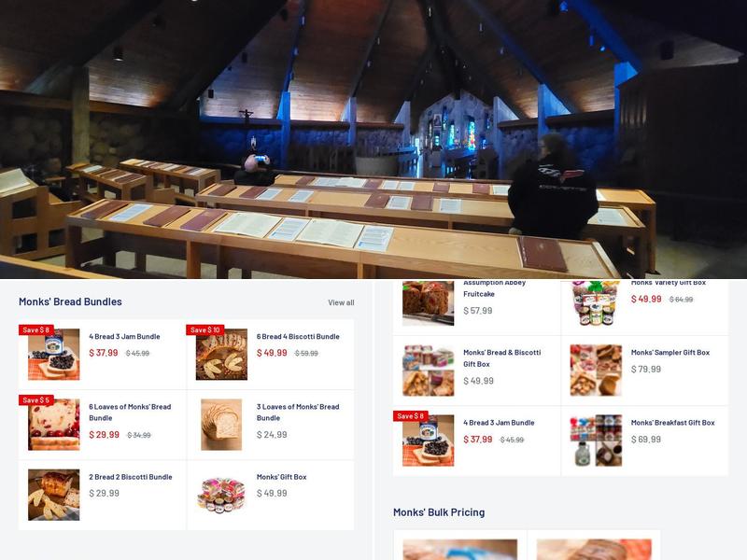Click the red Save $ 10 badge
This screenshot has width=747, height=560.
tap(204, 329)
